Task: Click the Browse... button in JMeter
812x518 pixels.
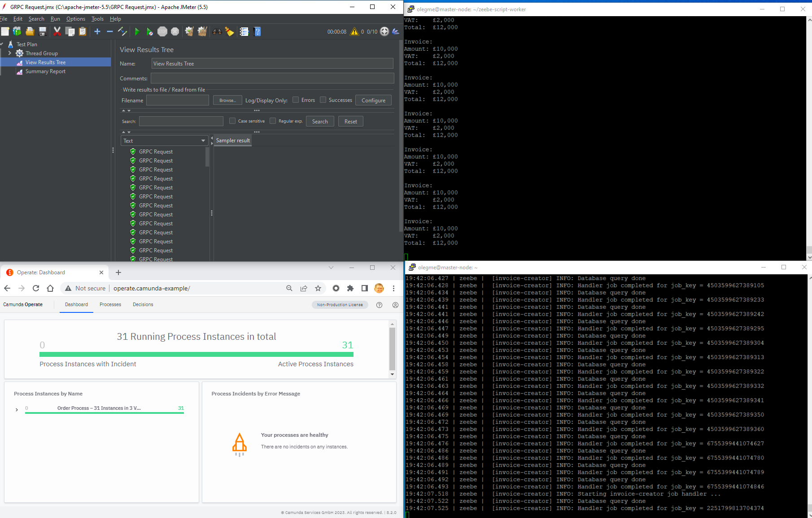Action: 227,100
